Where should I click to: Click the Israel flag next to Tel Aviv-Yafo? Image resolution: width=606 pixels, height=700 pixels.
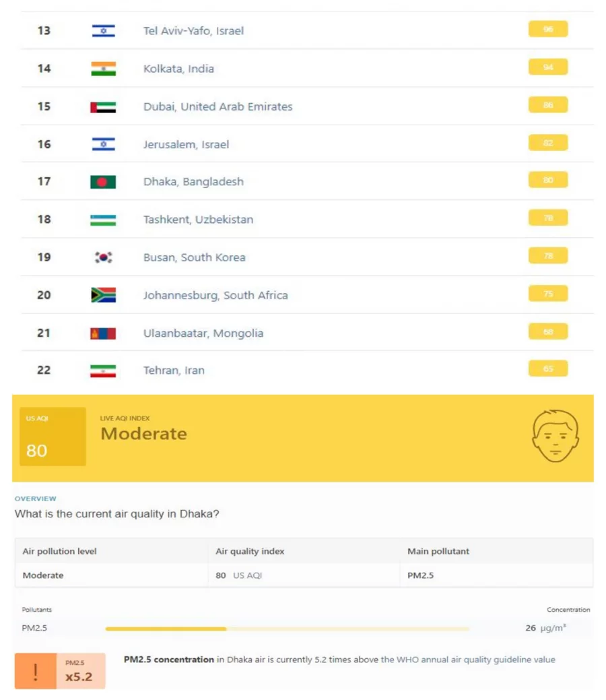click(102, 30)
